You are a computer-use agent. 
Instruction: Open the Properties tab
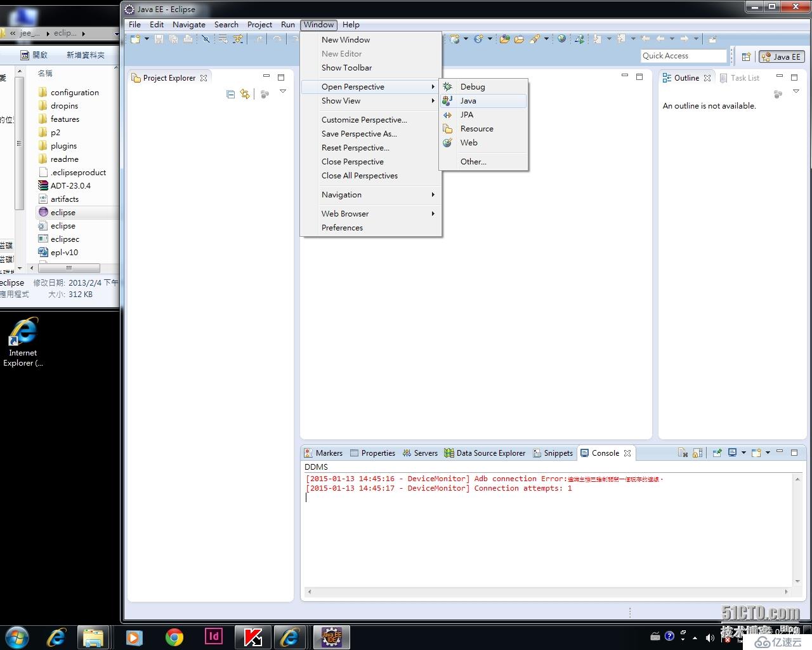coord(373,453)
